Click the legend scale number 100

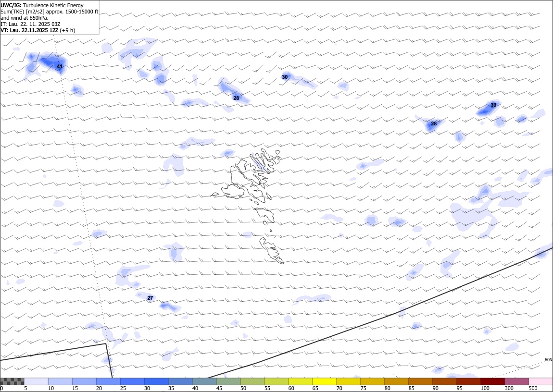click(x=485, y=388)
